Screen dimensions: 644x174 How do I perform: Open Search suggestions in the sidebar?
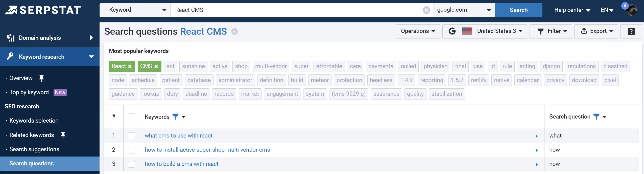(34, 149)
